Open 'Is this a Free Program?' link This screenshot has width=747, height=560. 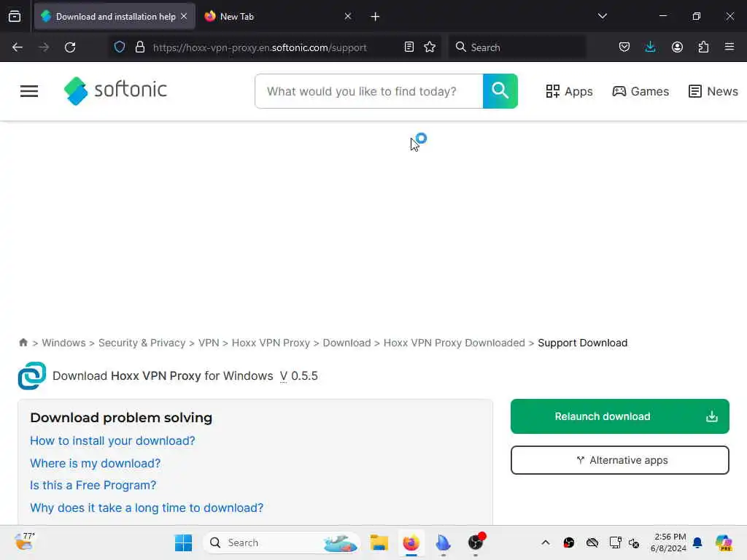point(93,485)
